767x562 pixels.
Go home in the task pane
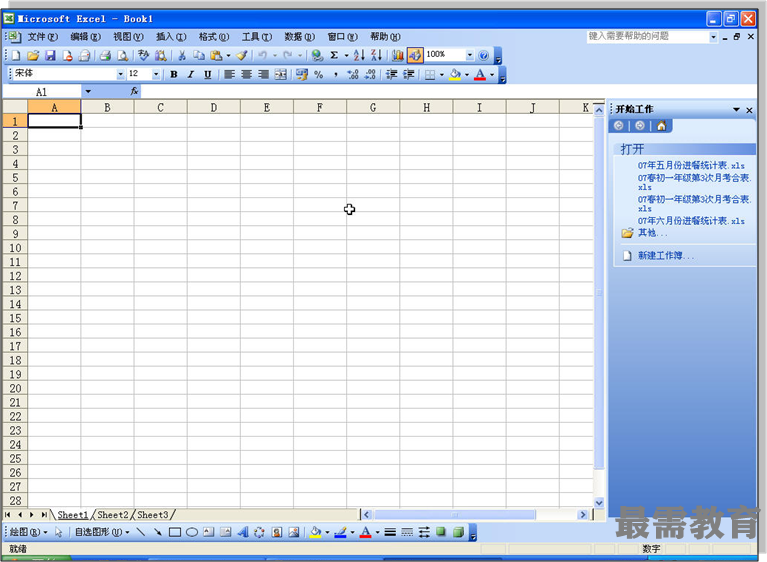click(x=661, y=126)
